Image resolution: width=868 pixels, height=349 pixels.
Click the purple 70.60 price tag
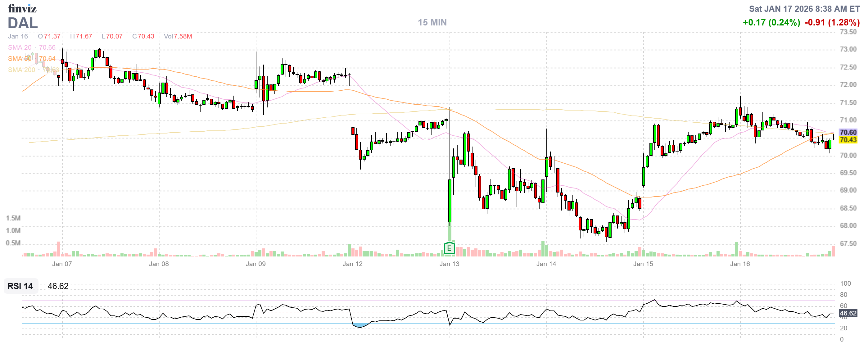848,132
